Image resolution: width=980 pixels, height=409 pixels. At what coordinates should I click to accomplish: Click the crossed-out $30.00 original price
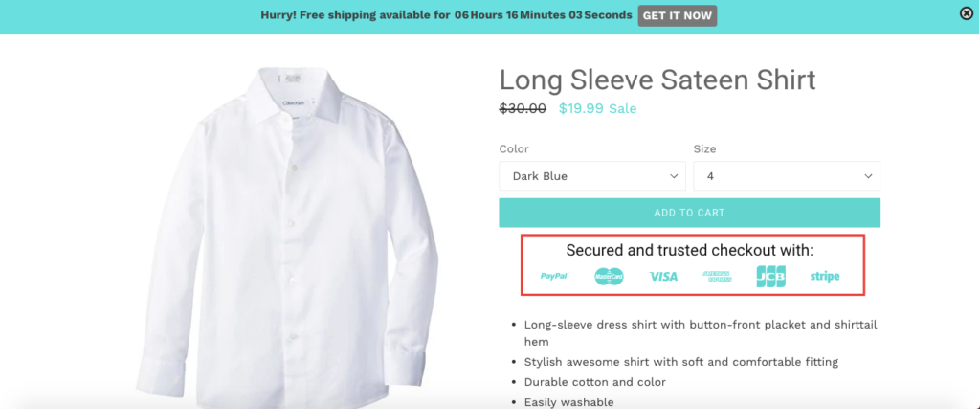(x=523, y=108)
